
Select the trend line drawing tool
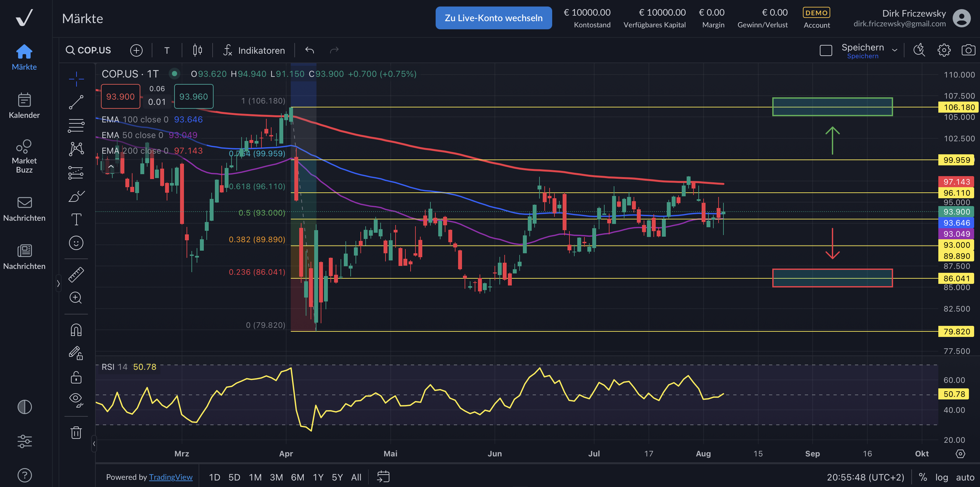point(76,102)
